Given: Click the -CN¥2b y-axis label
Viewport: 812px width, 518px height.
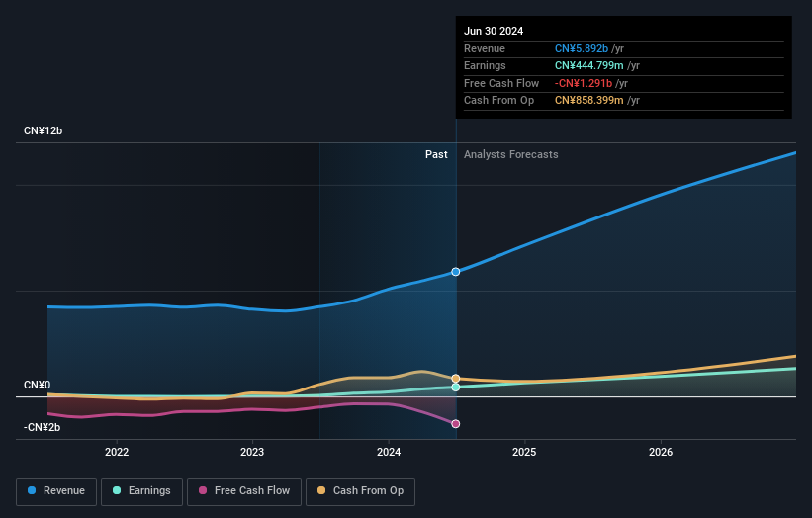Looking at the screenshot, I should point(42,427).
